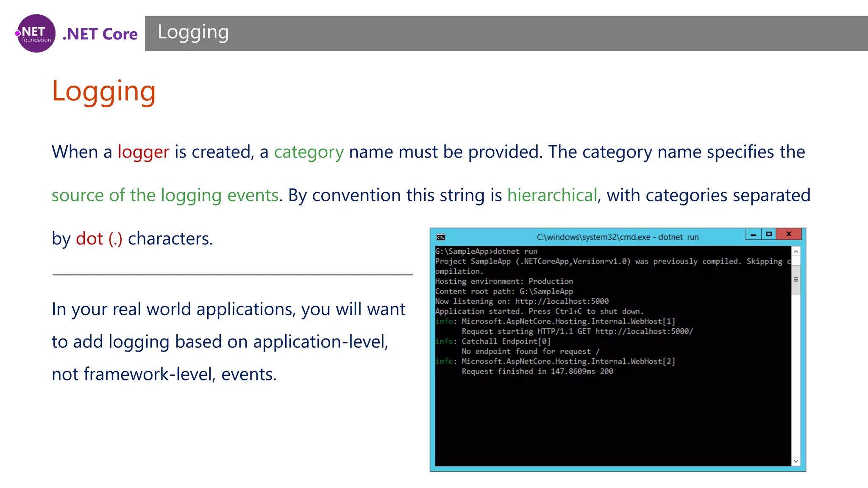Screen dimensions: 868x488
Task: Click the gray Logging header bar title
Action: point(193,33)
